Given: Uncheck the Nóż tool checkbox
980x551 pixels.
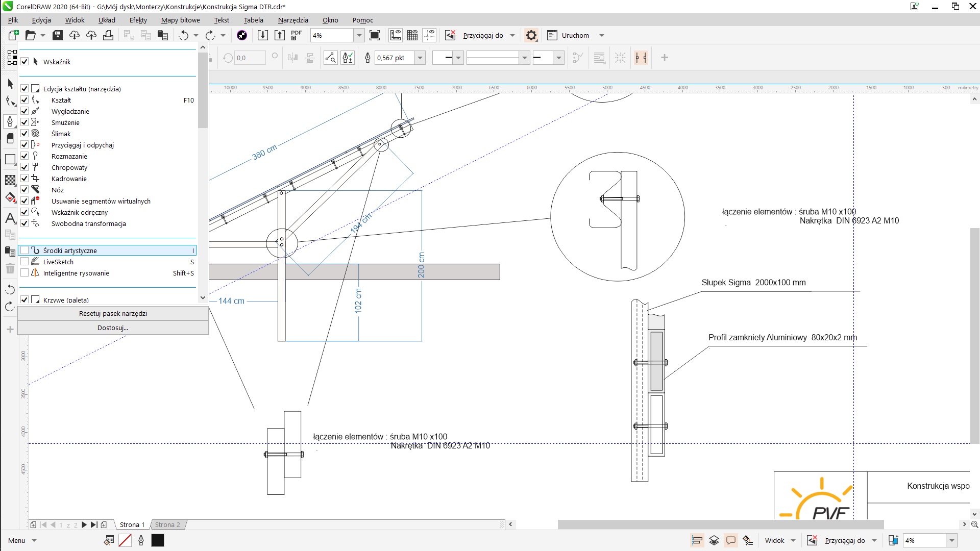Looking at the screenshot, I should point(24,190).
